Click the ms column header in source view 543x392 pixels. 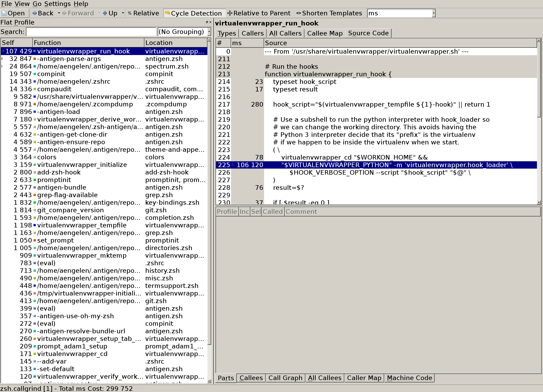[247, 43]
